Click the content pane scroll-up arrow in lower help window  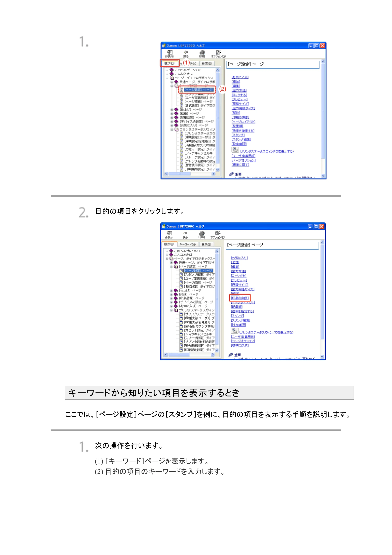click(x=322, y=242)
